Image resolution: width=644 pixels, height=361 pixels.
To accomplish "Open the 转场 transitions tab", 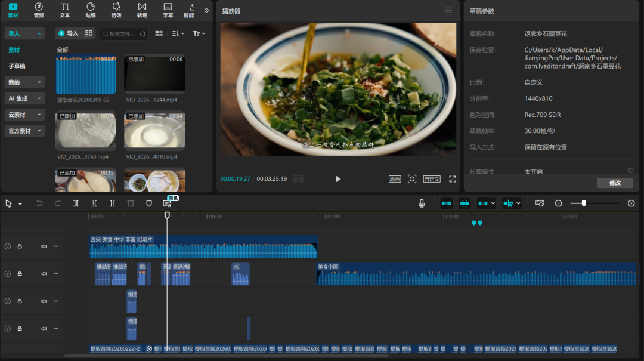I will pyautogui.click(x=142, y=10).
